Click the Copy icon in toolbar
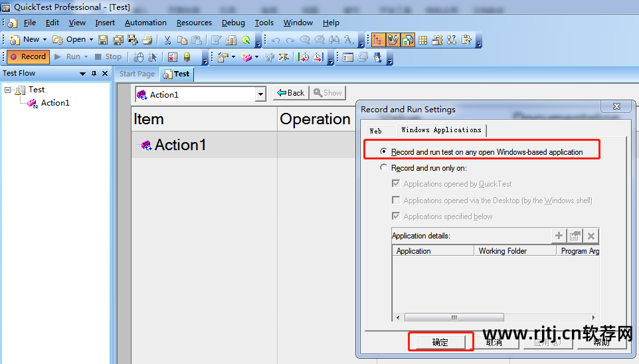Image resolution: width=639 pixels, height=364 pixels. click(182, 40)
